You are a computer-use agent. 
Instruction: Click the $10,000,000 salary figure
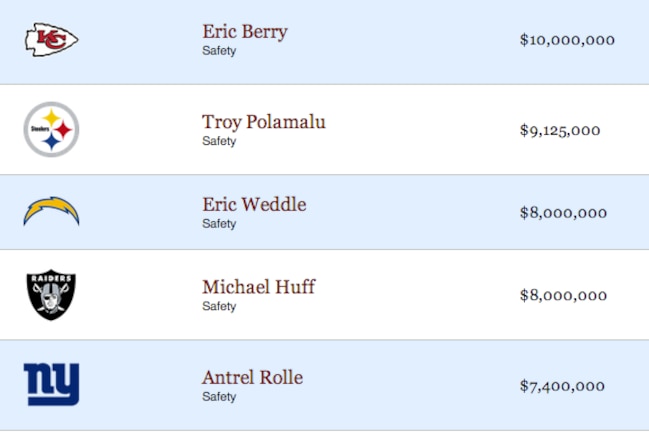pyautogui.click(x=567, y=40)
